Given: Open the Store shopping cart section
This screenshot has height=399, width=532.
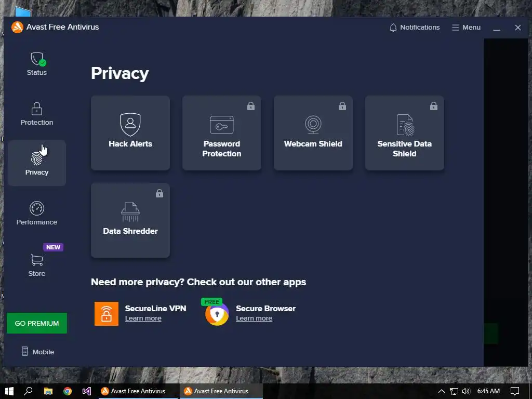Looking at the screenshot, I should click(37, 265).
